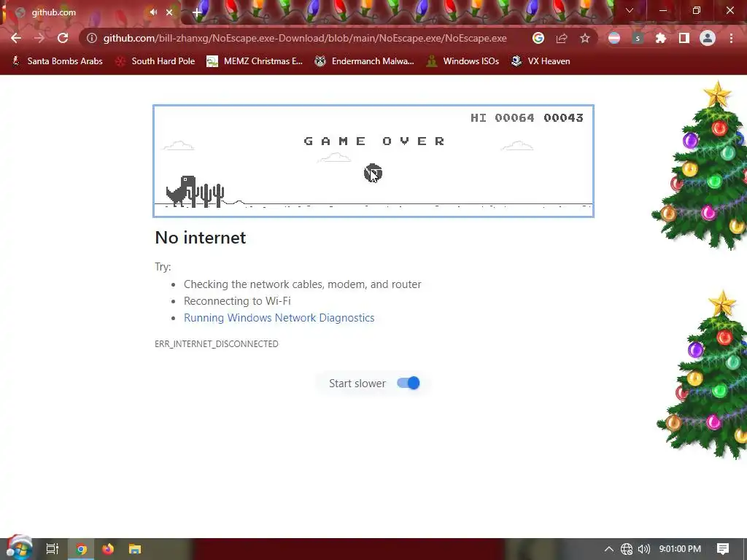This screenshot has height=560, width=747.
Task: Show hidden system tray icons
Action: [x=608, y=549]
